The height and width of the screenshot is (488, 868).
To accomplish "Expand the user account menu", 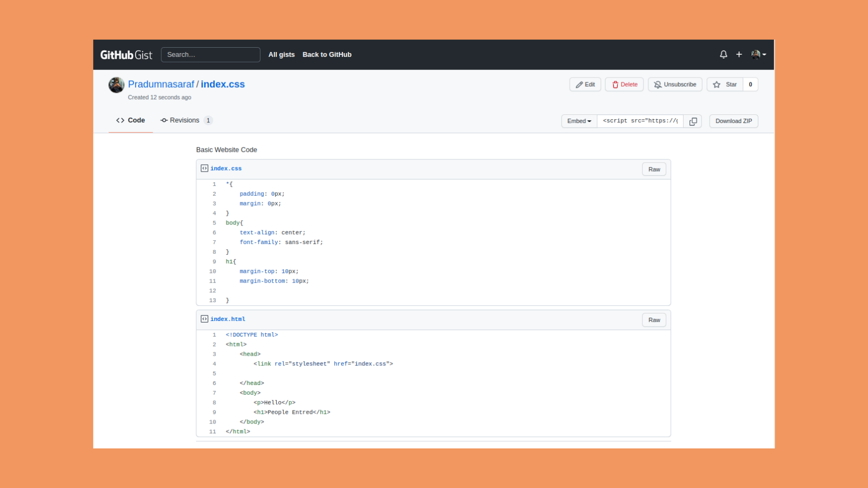I will tap(758, 55).
